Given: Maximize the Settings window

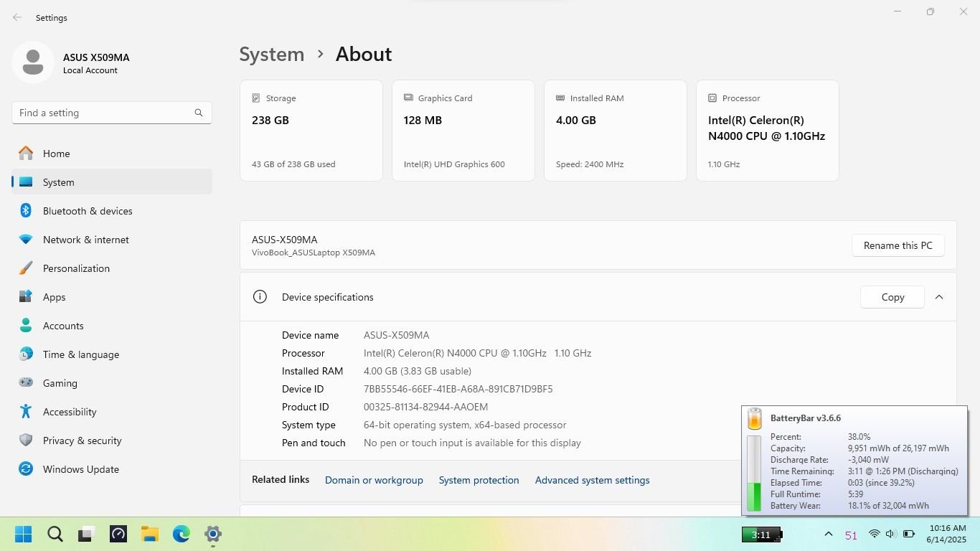Looking at the screenshot, I should coord(930,11).
